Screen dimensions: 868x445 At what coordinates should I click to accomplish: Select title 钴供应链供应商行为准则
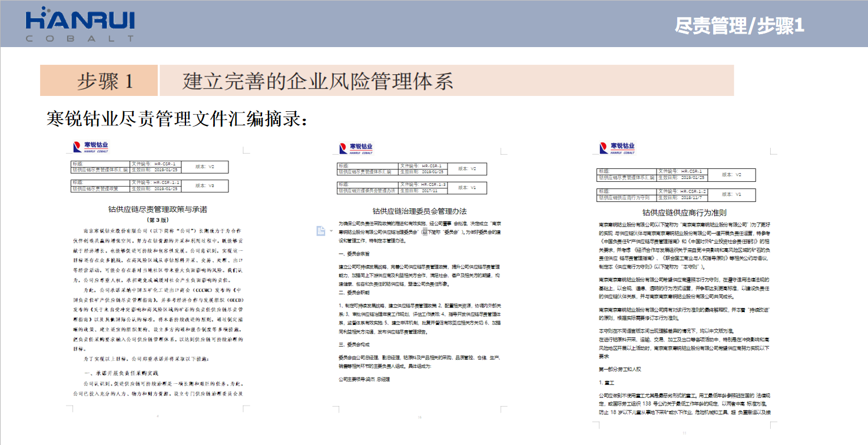click(x=684, y=212)
